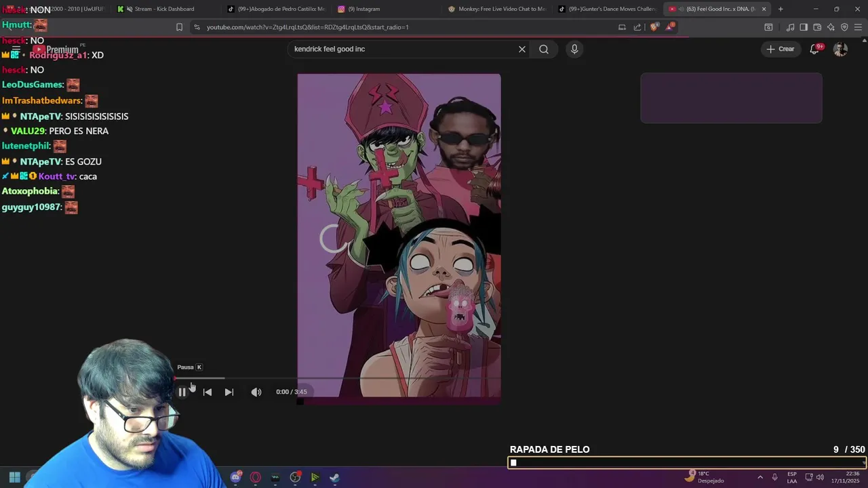Bookmark this page in the address bar
868x488 pixels.
pyautogui.click(x=179, y=27)
